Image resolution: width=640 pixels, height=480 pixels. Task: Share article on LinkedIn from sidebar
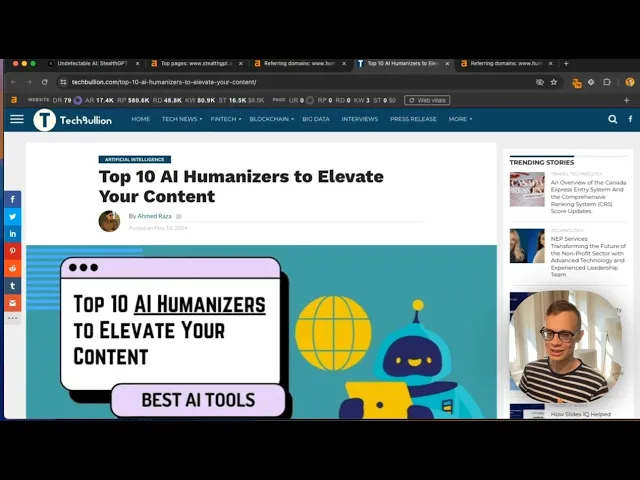click(13, 233)
